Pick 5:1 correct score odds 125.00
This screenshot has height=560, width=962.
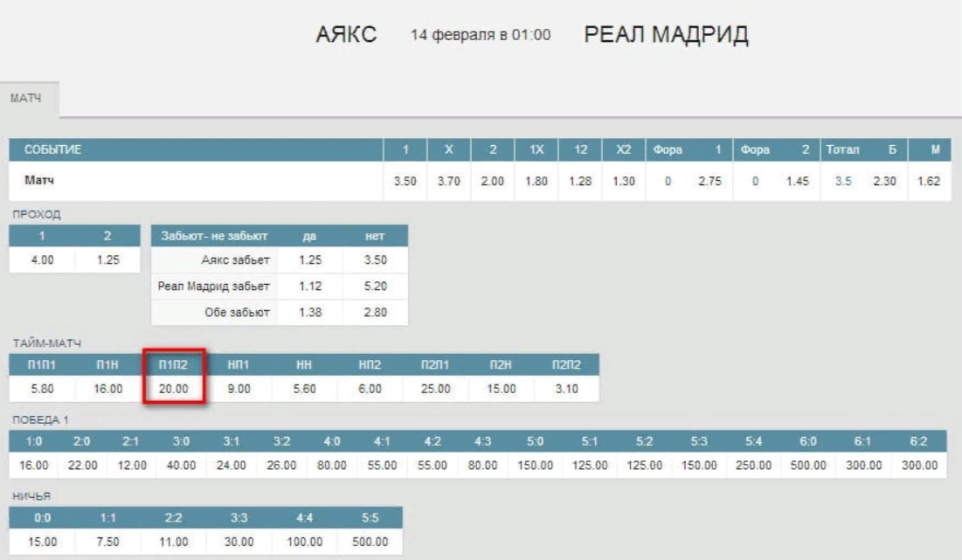point(590,466)
